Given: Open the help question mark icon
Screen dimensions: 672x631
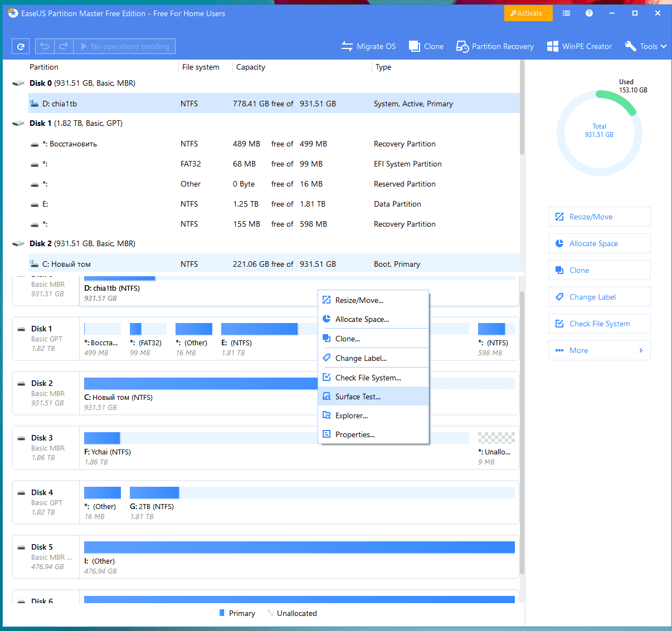Looking at the screenshot, I should pyautogui.click(x=589, y=13).
